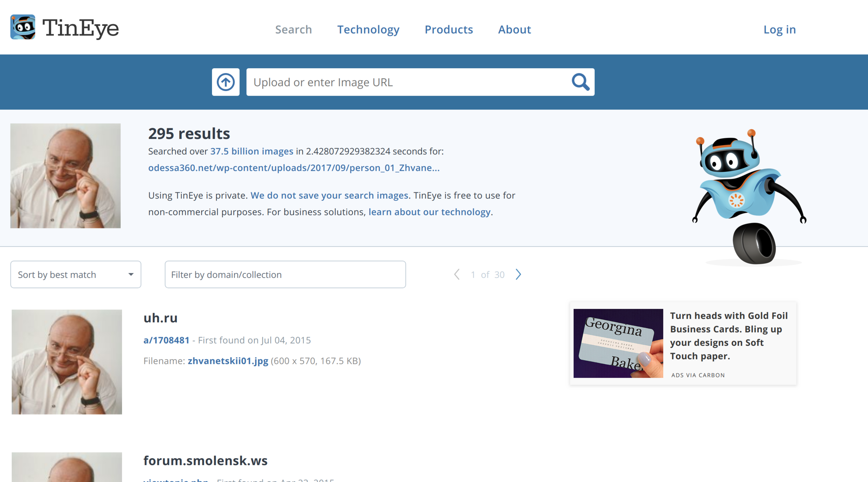Click the Search navigation item
This screenshot has width=868, height=482.
(x=293, y=29)
